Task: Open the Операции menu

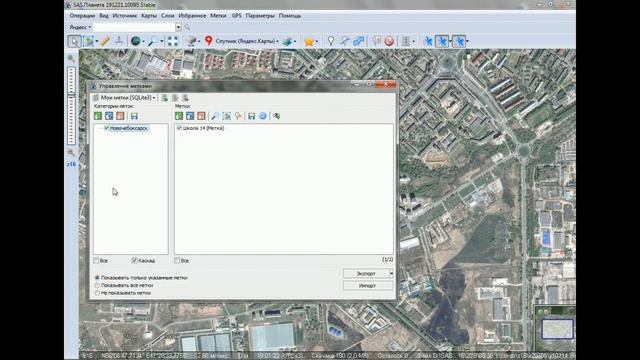Action: coord(82,16)
